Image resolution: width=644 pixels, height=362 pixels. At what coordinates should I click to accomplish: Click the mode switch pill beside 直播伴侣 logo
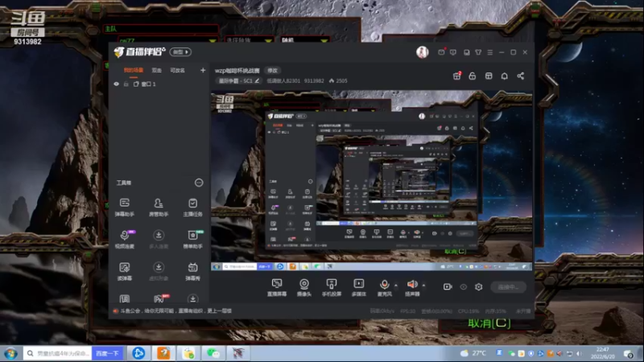[180, 52]
